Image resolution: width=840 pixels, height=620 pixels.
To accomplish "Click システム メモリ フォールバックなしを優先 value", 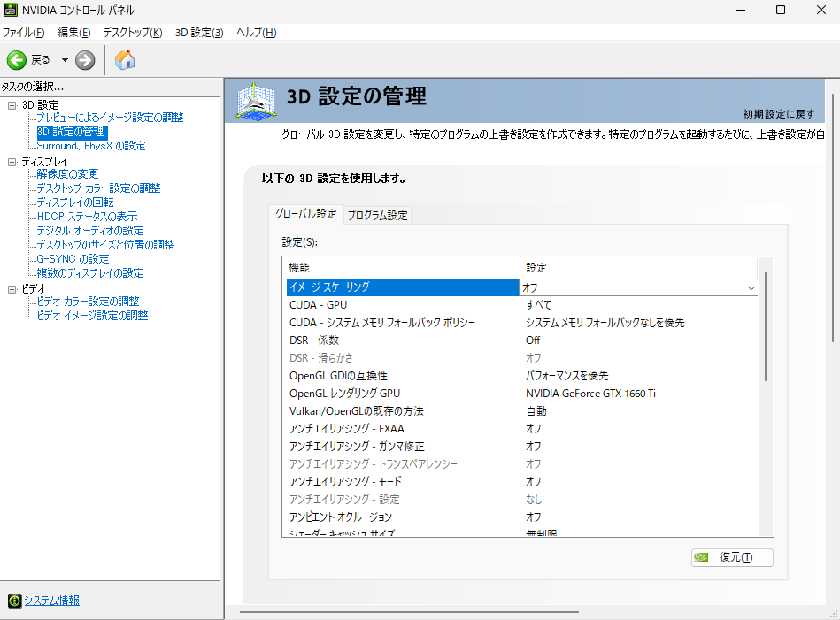I will [x=605, y=323].
